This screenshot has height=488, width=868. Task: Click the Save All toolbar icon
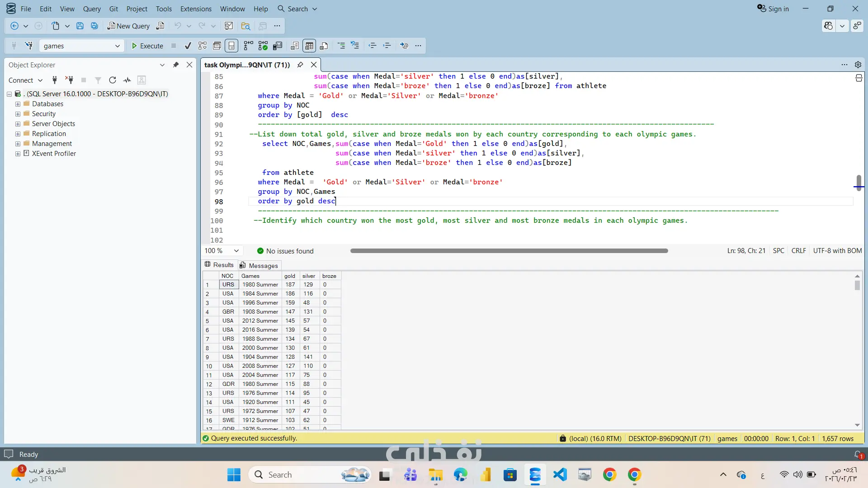click(x=94, y=26)
